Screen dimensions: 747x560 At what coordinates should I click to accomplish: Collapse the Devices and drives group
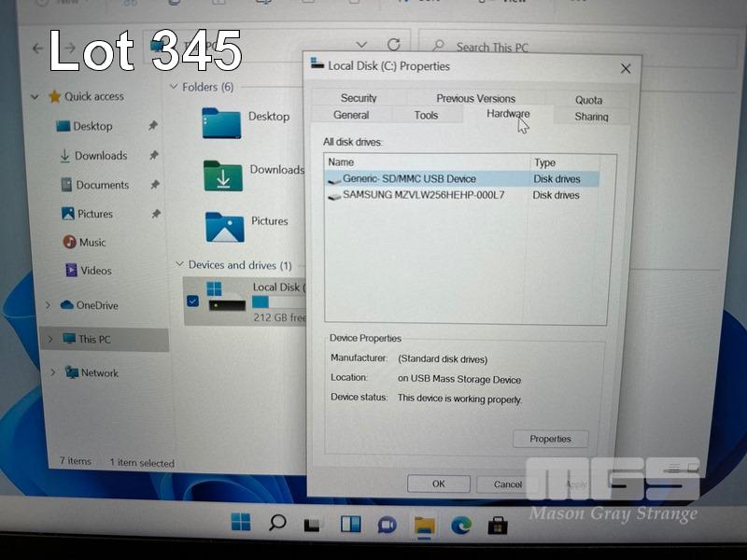tap(179, 265)
